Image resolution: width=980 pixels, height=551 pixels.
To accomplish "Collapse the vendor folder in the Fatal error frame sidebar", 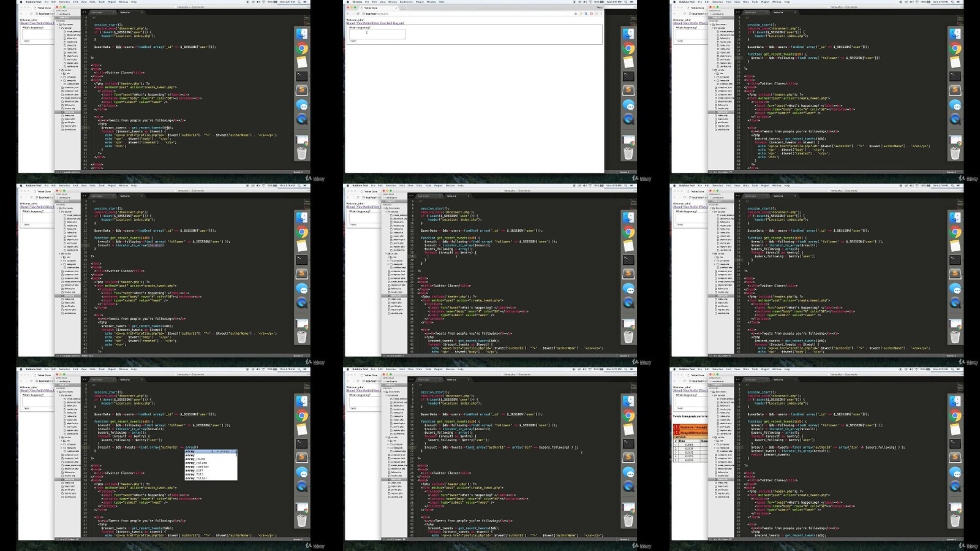I will pyautogui.click(x=713, y=437).
